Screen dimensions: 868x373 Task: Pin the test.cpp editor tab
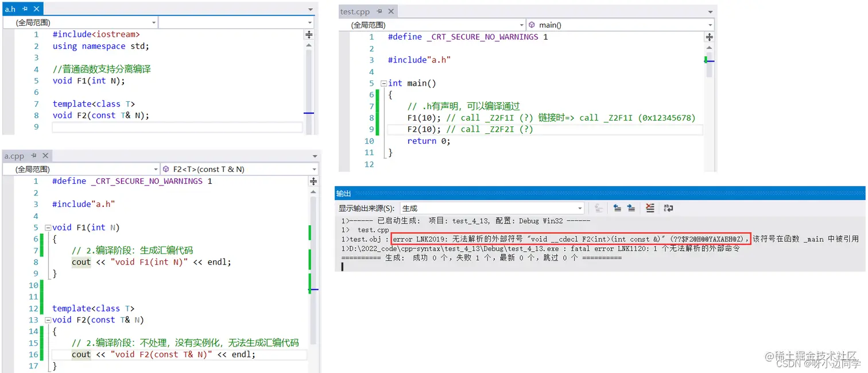pos(379,11)
